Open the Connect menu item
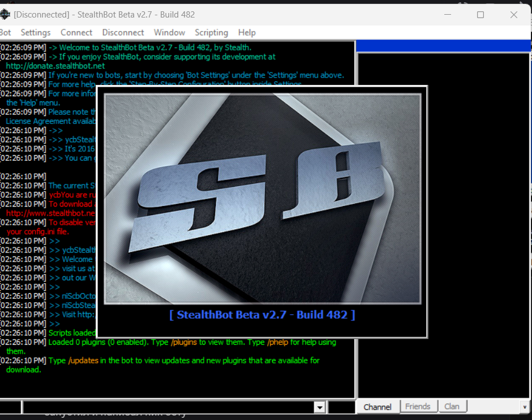Viewport: 532px width, 420px height. 76,33
